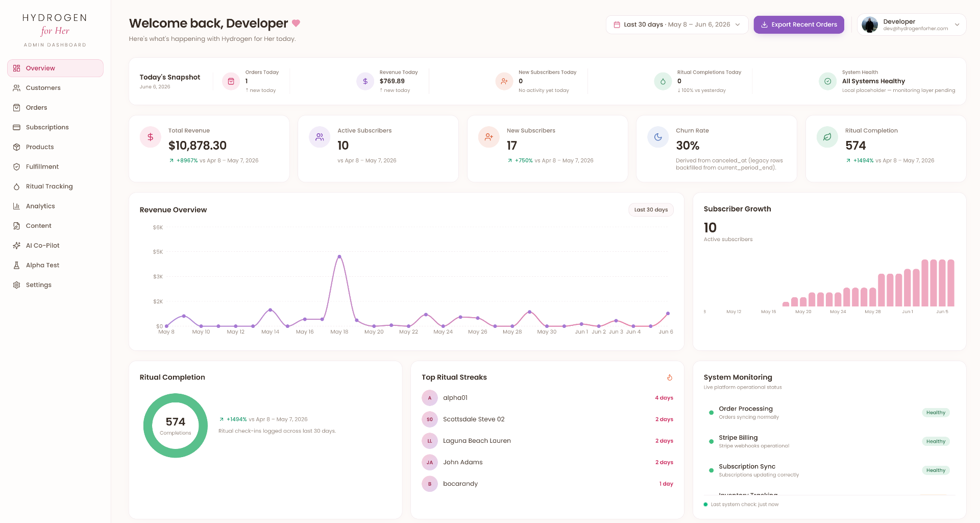Viewport: 980px width, 523px height.
Task: Open the Overview menu item
Action: coord(55,68)
